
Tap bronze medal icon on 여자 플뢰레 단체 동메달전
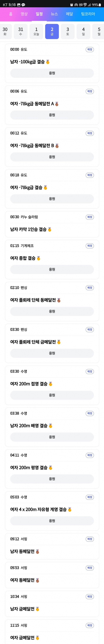[59, 300]
